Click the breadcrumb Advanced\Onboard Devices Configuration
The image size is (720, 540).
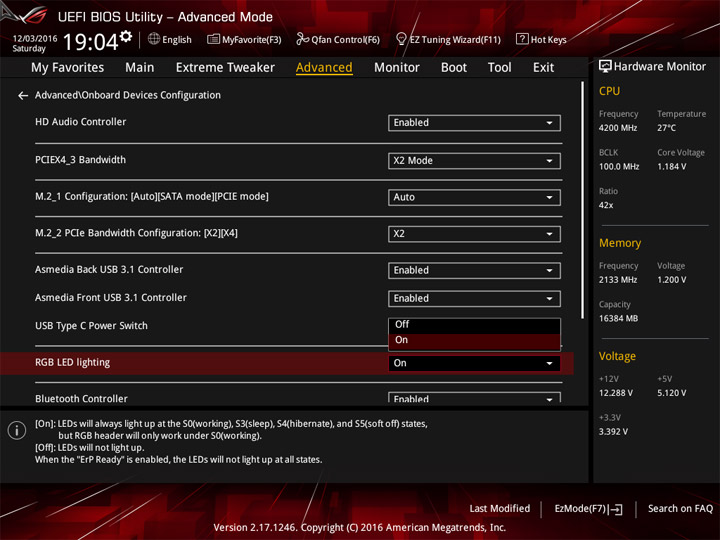pos(128,95)
